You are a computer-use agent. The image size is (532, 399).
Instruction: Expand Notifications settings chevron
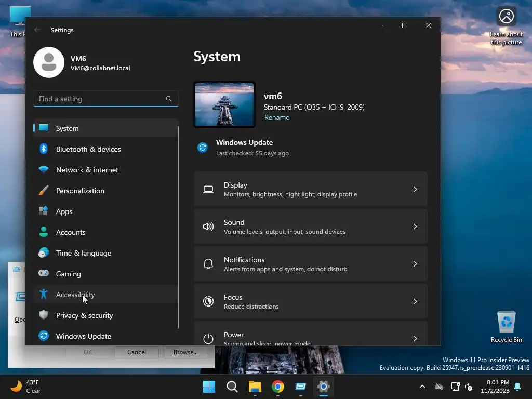click(415, 264)
